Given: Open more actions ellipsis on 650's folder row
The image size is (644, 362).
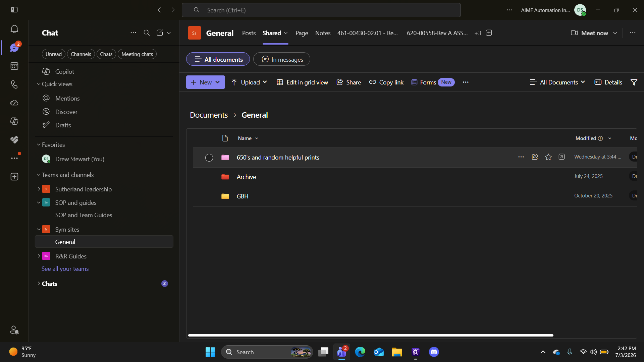Looking at the screenshot, I should 521,157.
